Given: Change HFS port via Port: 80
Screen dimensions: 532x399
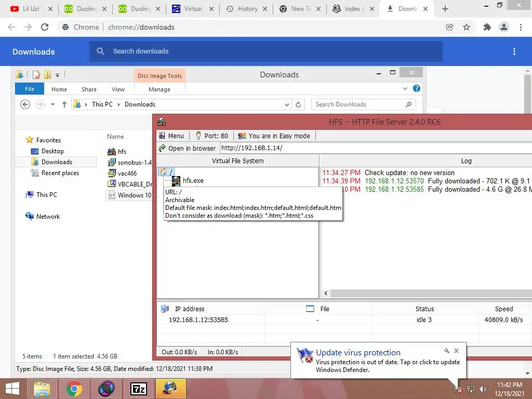Looking at the screenshot, I should 212,136.
